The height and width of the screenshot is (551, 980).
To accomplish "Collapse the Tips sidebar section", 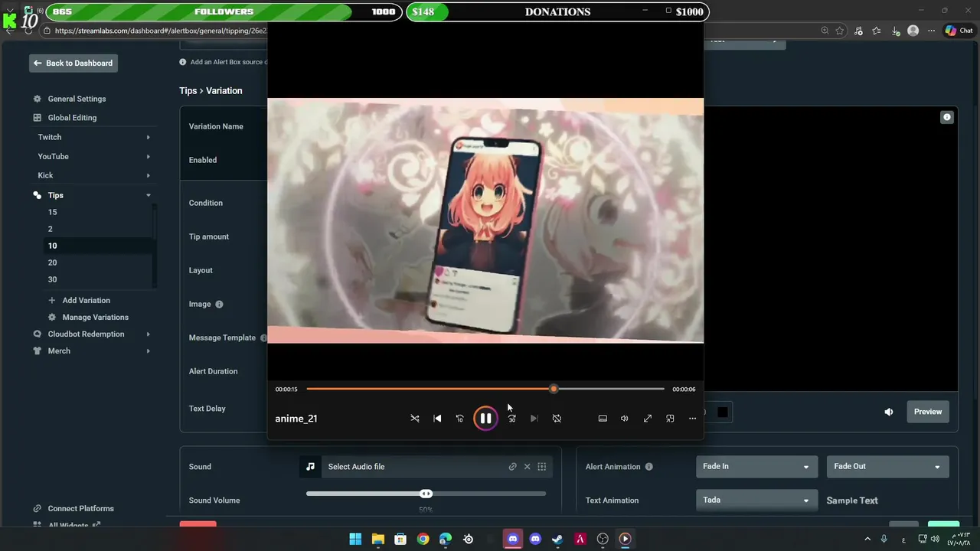I will 92,195.
